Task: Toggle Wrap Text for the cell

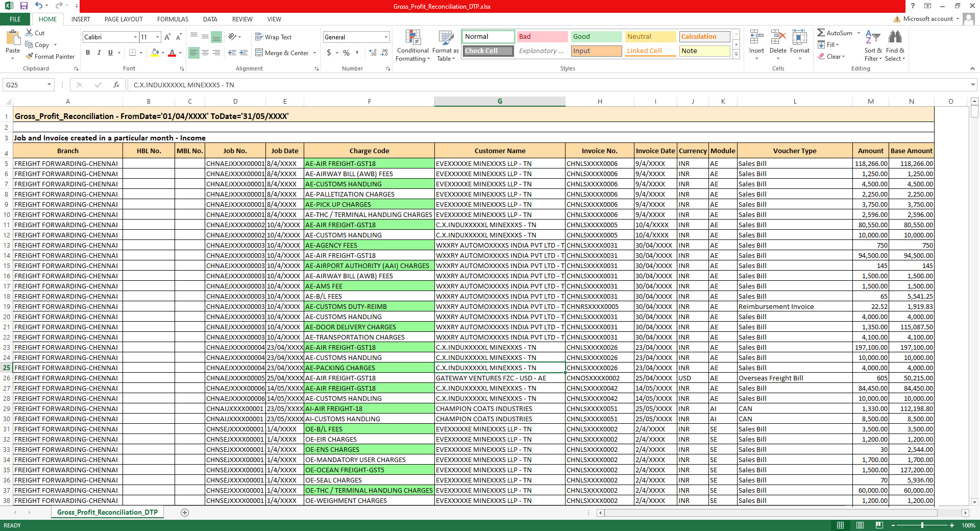Action: point(273,37)
